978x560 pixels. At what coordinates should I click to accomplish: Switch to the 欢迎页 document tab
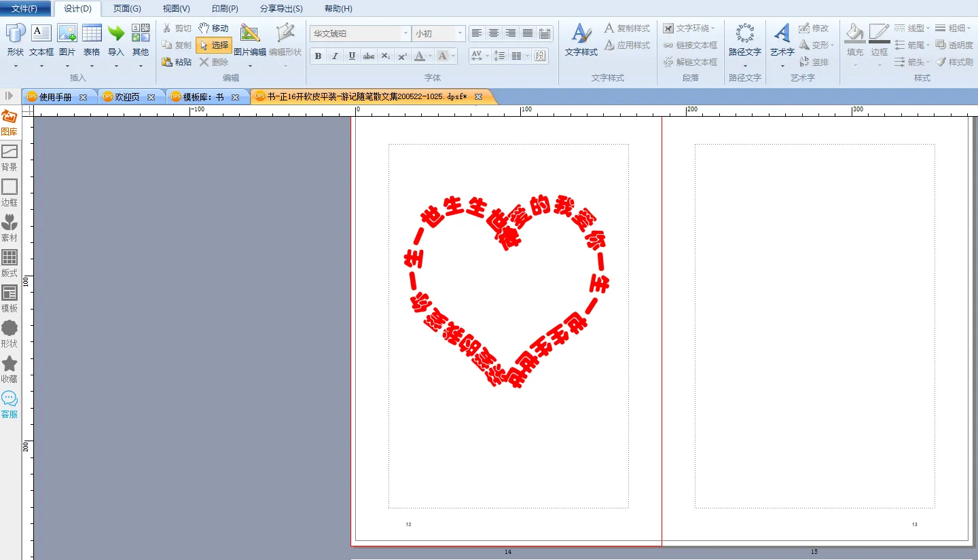coord(128,97)
